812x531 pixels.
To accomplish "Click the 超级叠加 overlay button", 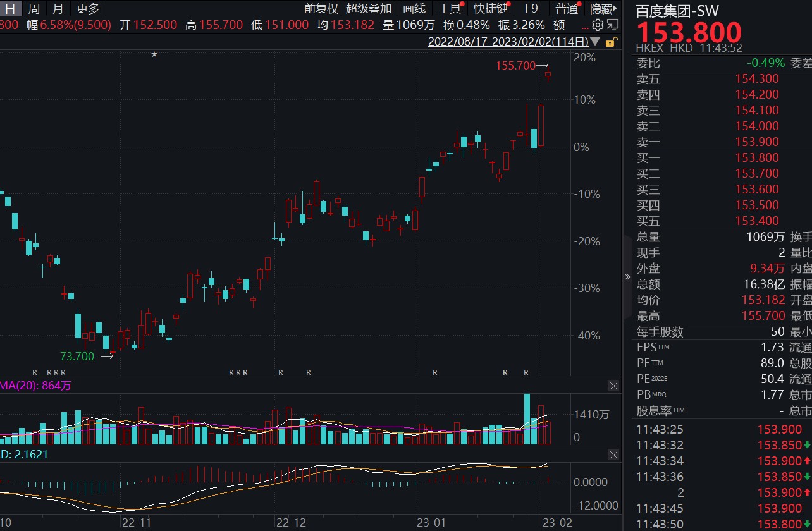I will (x=369, y=9).
